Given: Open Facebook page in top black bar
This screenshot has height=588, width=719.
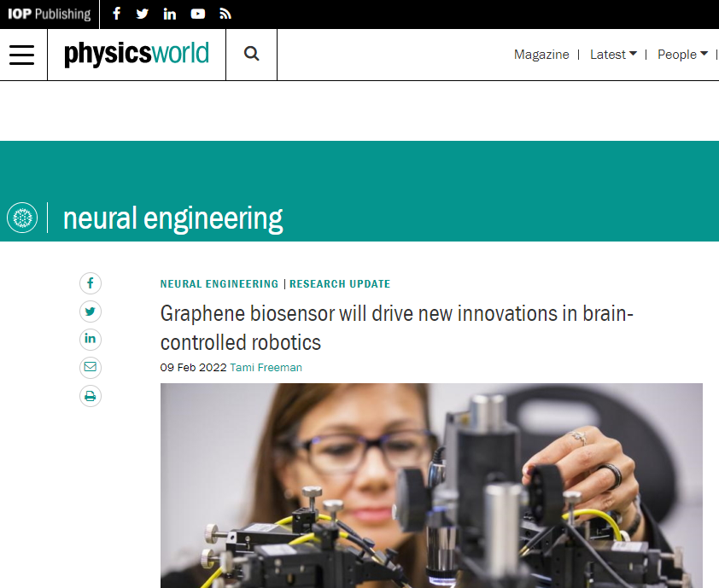Looking at the screenshot, I should click(x=116, y=14).
